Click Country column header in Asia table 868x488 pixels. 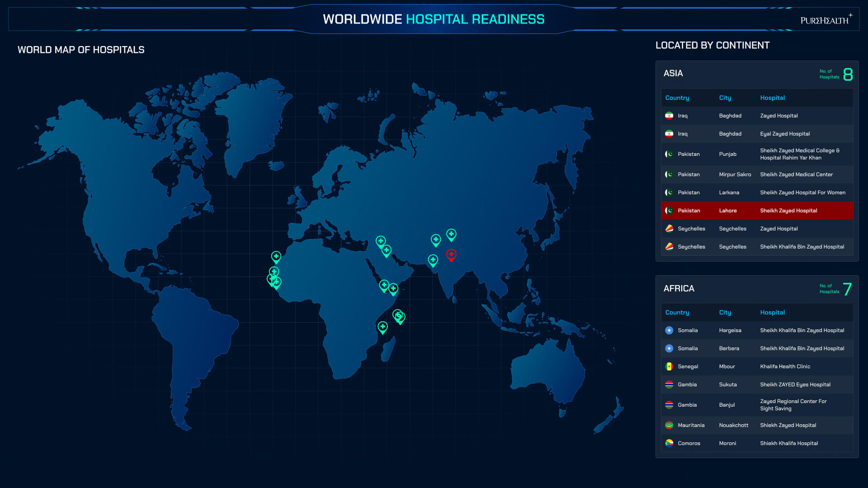click(x=677, y=98)
